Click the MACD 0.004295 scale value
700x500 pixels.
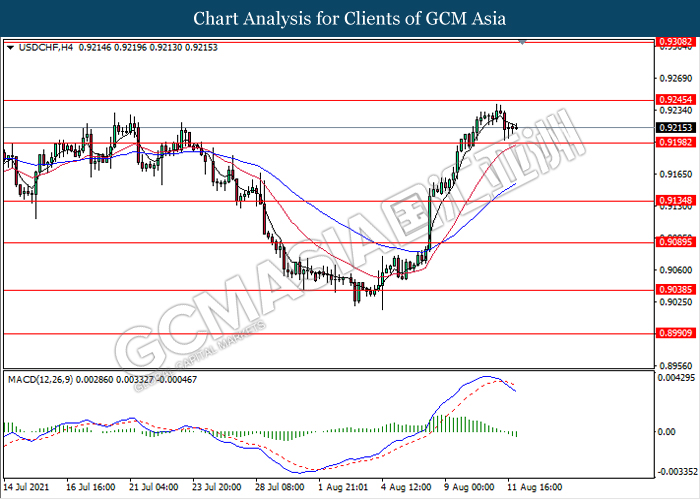coord(677,378)
